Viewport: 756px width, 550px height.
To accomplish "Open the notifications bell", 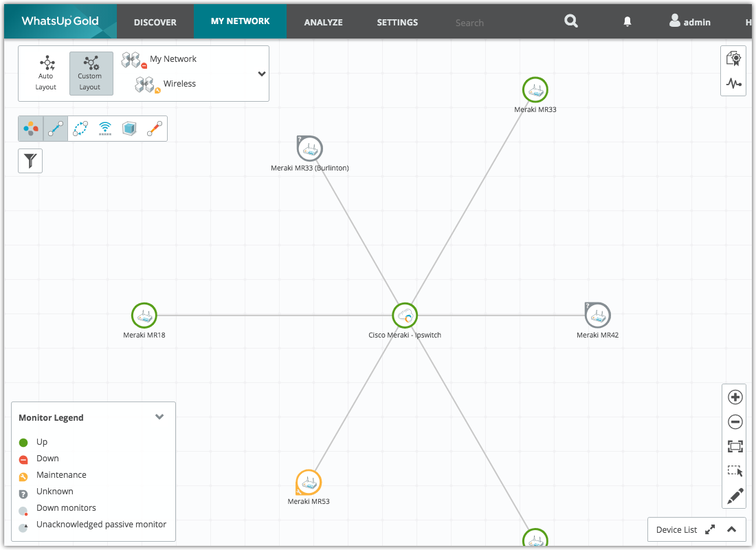I will tap(627, 22).
